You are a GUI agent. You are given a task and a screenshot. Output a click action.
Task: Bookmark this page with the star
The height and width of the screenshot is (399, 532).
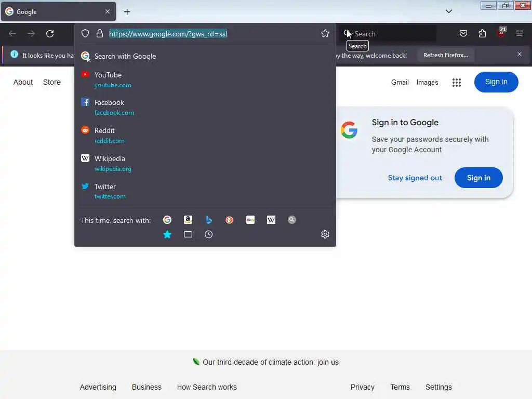click(x=325, y=33)
